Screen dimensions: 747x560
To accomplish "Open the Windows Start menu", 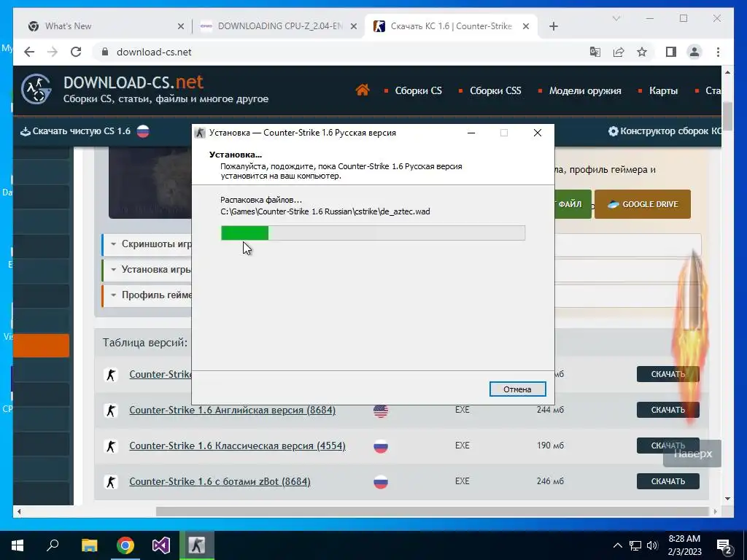I will [18, 545].
